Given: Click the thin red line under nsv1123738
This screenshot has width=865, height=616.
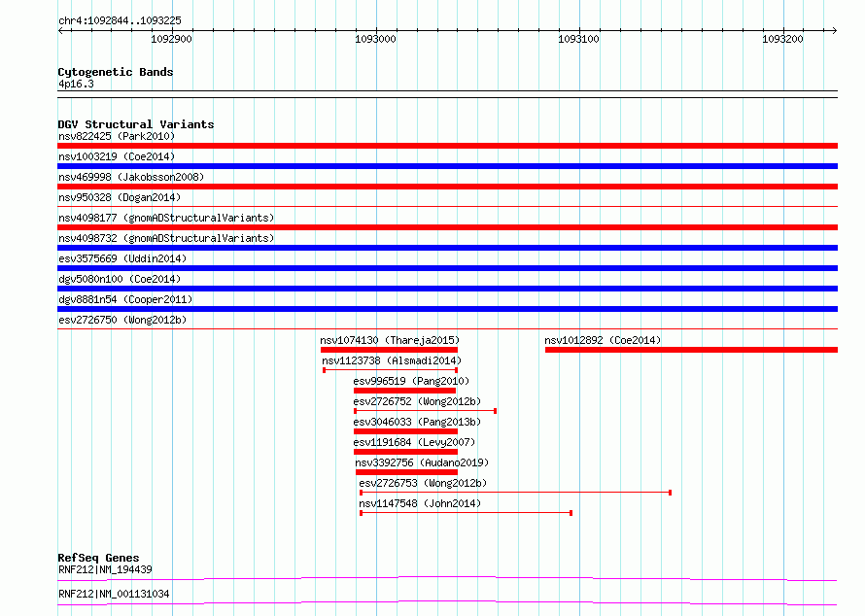Looking at the screenshot, I should click(390, 370).
